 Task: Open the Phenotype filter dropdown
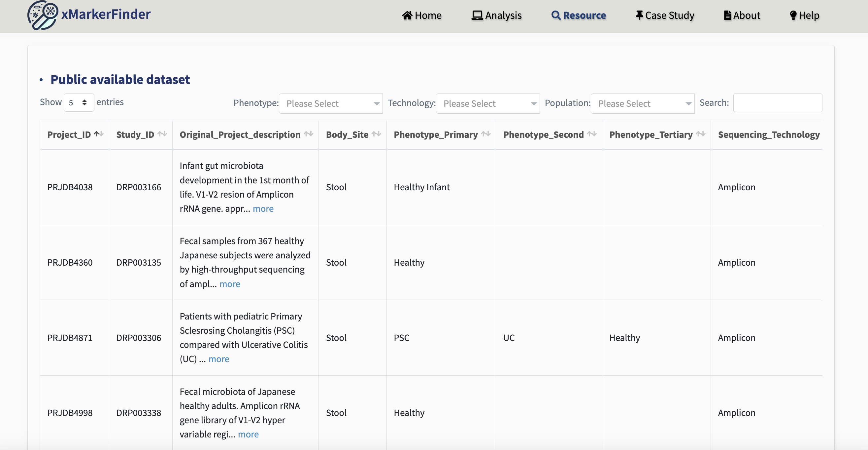tap(331, 103)
